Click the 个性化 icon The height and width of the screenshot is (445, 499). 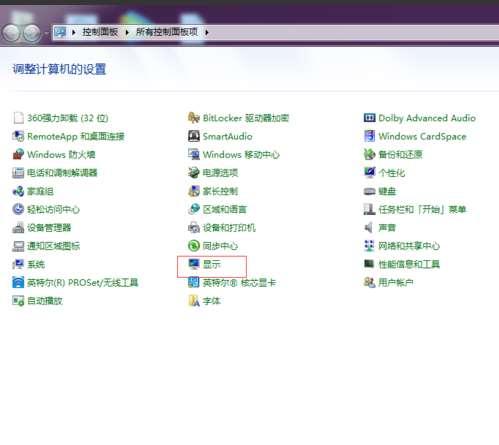coord(369,173)
